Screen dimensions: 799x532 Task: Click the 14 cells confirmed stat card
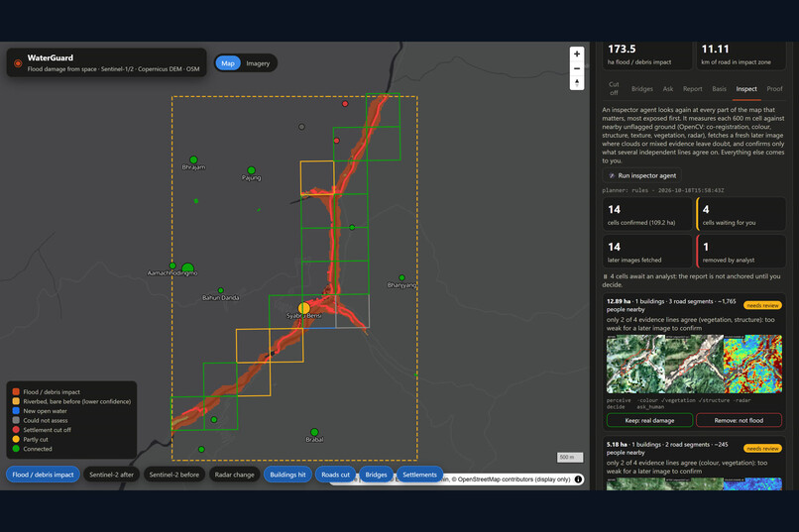tap(647, 214)
